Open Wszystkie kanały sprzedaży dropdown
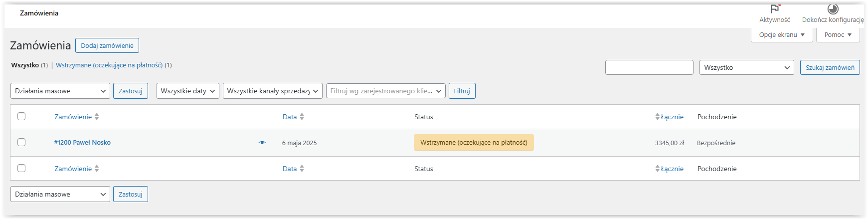The height and width of the screenshot is (219, 868). coord(272,91)
